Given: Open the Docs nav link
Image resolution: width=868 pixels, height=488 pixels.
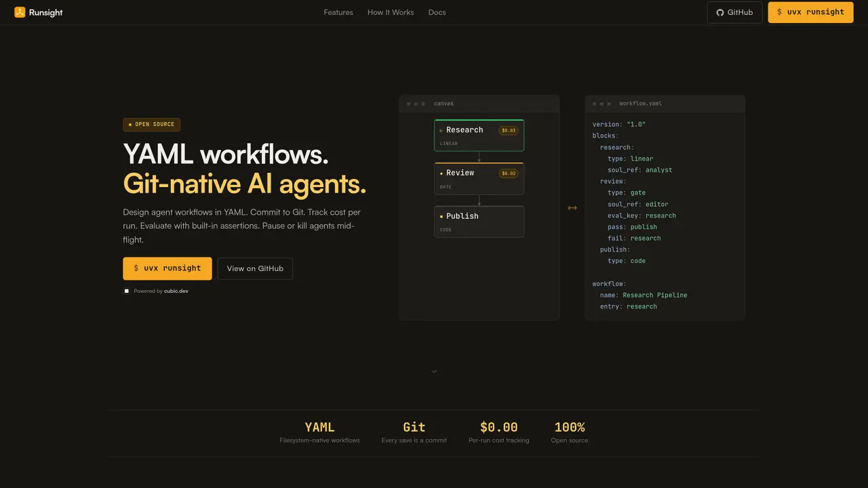Looking at the screenshot, I should pyautogui.click(x=437, y=12).
